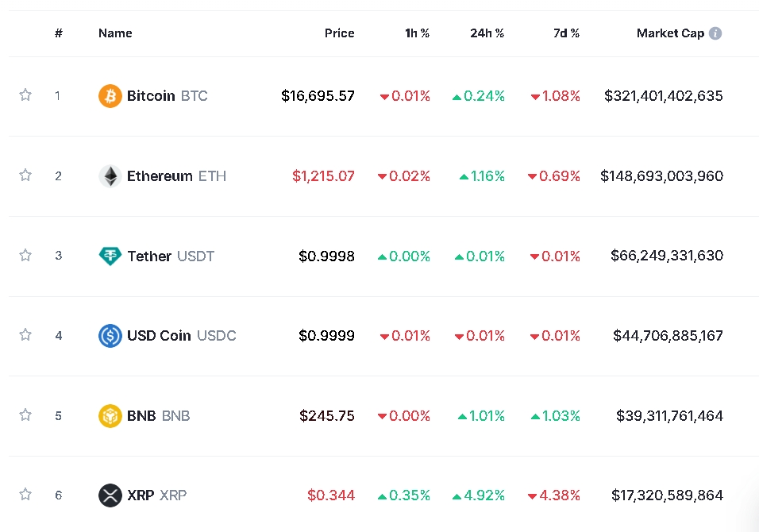
Task: Open the Ethereum ETH name link
Action: pyautogui.click(x=175, y=176)
